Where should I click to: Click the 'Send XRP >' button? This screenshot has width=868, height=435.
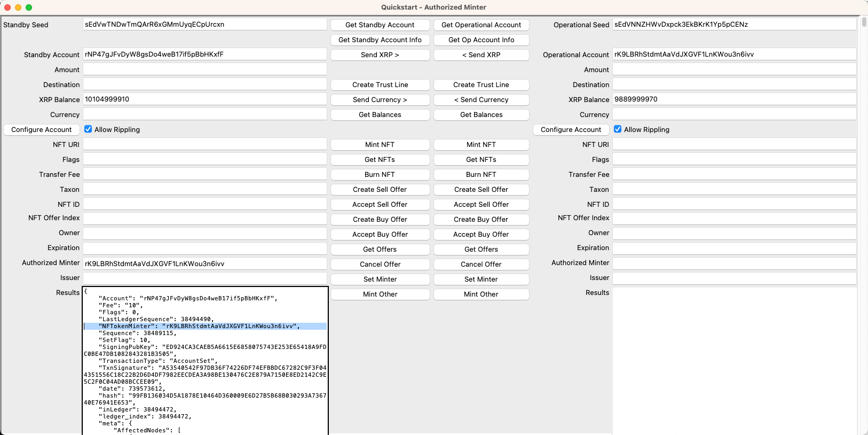[380, 55]
